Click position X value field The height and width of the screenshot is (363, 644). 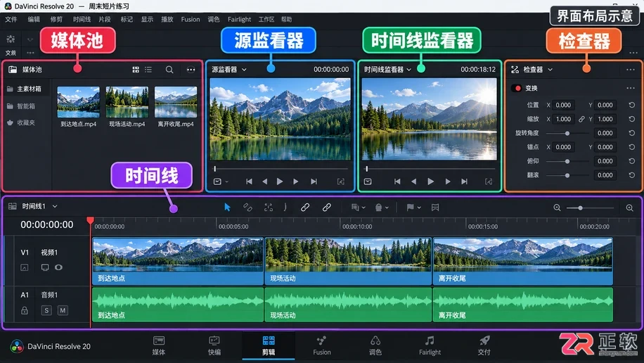point(563,106)
